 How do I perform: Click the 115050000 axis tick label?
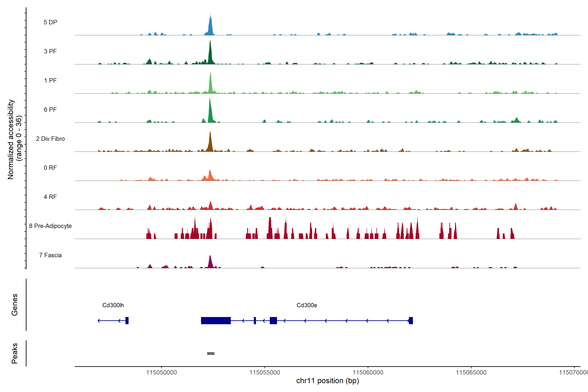pos(161,372)
